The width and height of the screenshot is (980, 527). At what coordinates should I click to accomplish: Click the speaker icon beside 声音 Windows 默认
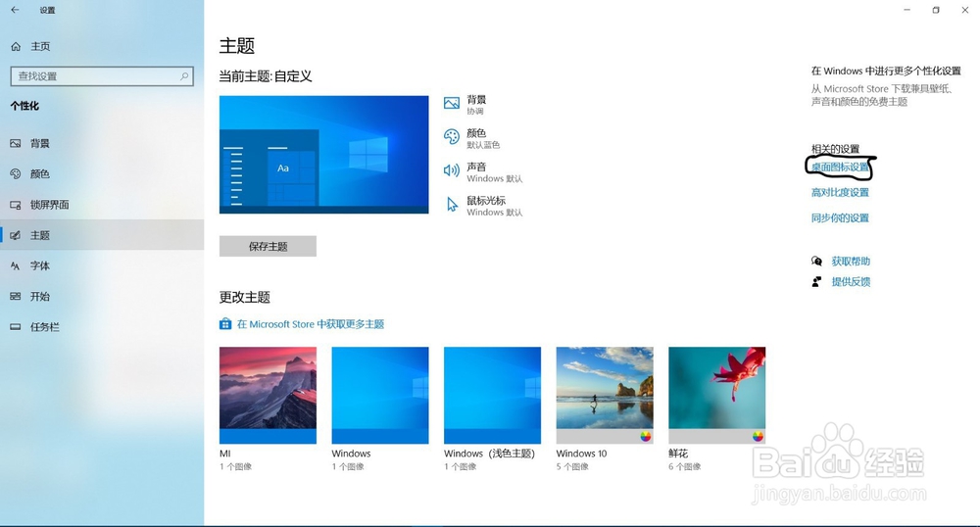(451, 170)
